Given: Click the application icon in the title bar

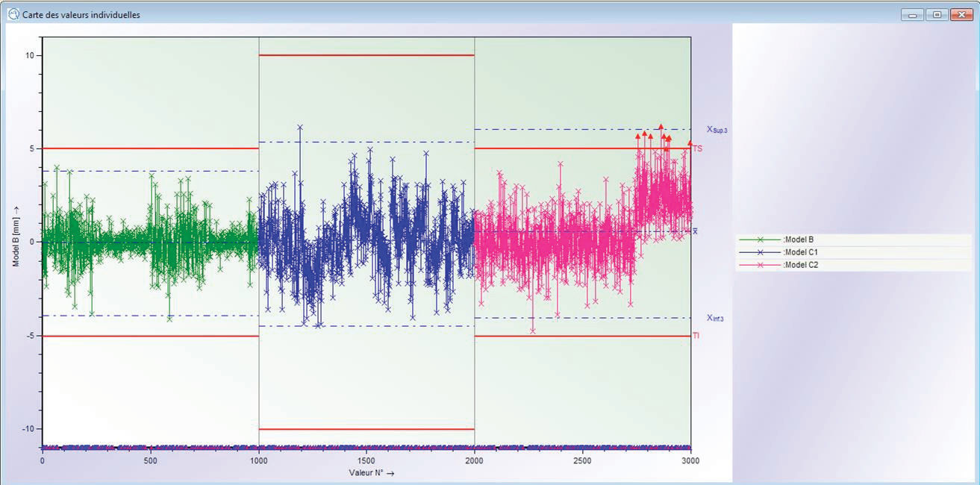Looking at the screenshot, I should pos(13,13).
